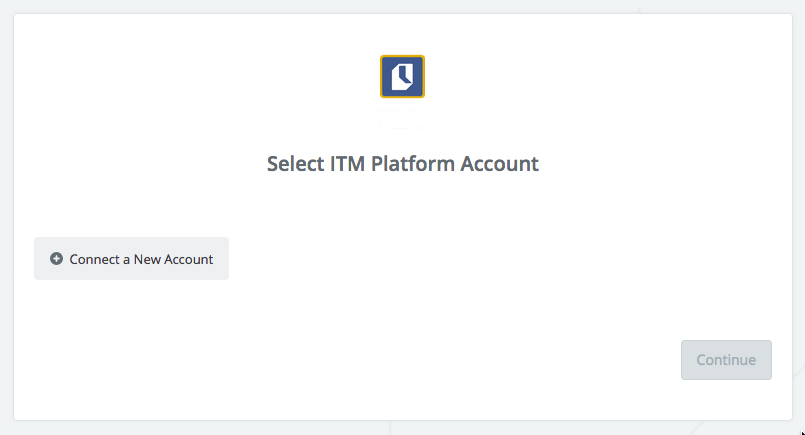Proceed to the next step with Continue
The image size is (805, 435).
726,360
